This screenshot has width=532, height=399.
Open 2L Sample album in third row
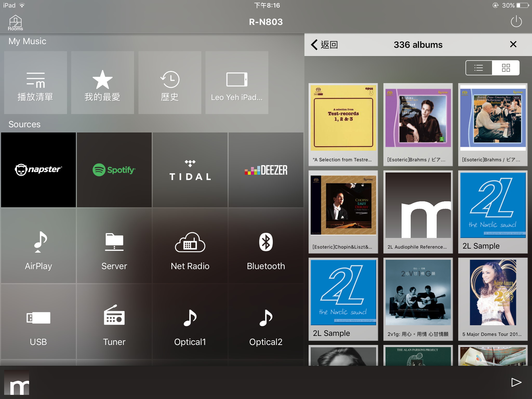click(343, 299)
